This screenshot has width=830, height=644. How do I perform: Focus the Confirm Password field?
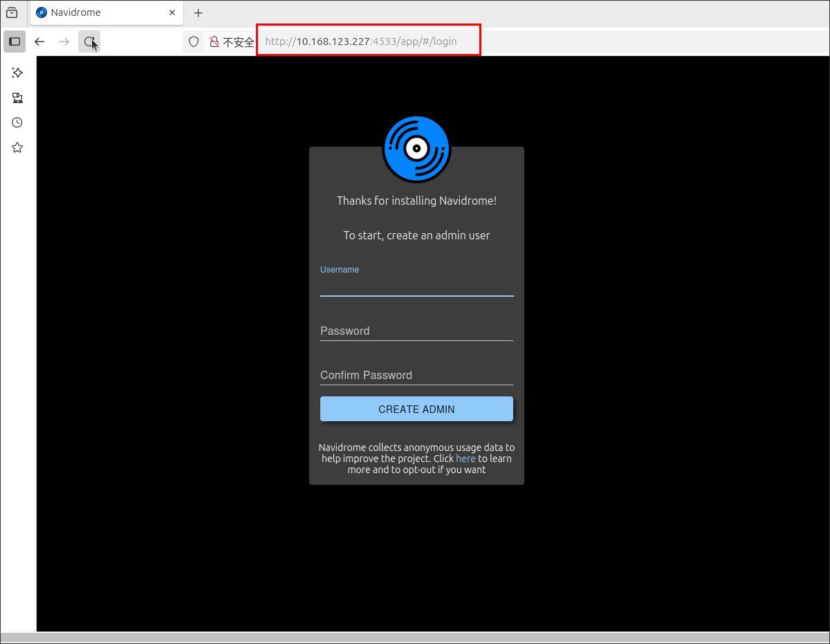(x=416, y=375)
